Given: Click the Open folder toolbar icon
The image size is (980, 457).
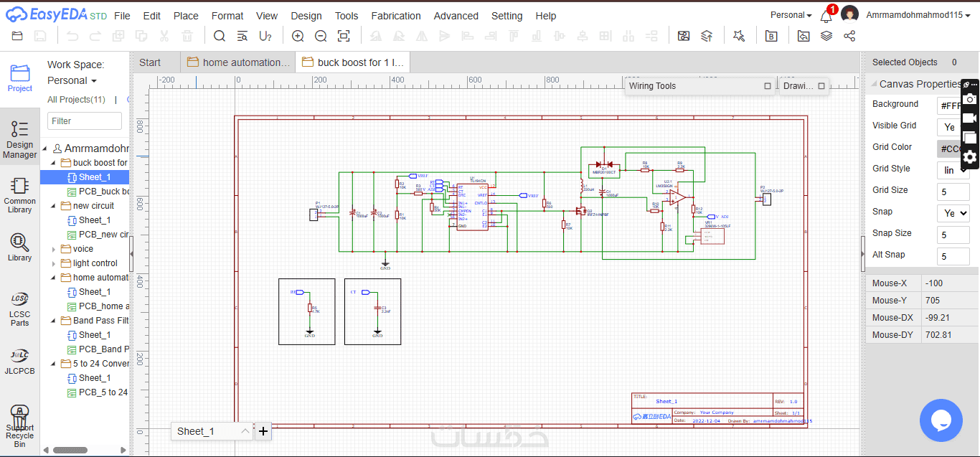Looking at the screenshot, I should click(18, 36).
